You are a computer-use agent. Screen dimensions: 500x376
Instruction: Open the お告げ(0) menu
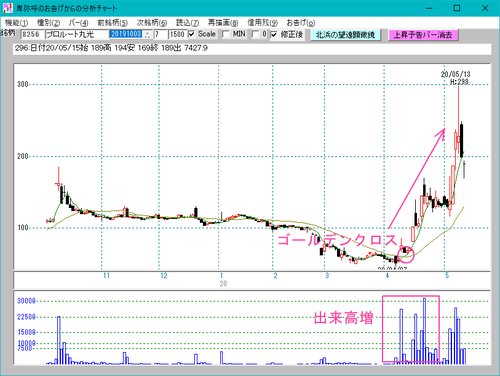pyautogui.click(x=301, y=23)
